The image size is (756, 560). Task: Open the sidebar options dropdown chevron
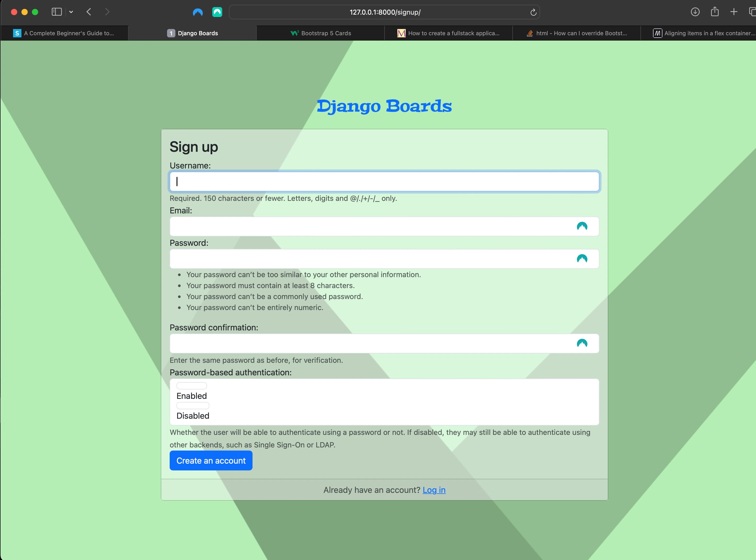pyautogui.click(x=71, y=12)
